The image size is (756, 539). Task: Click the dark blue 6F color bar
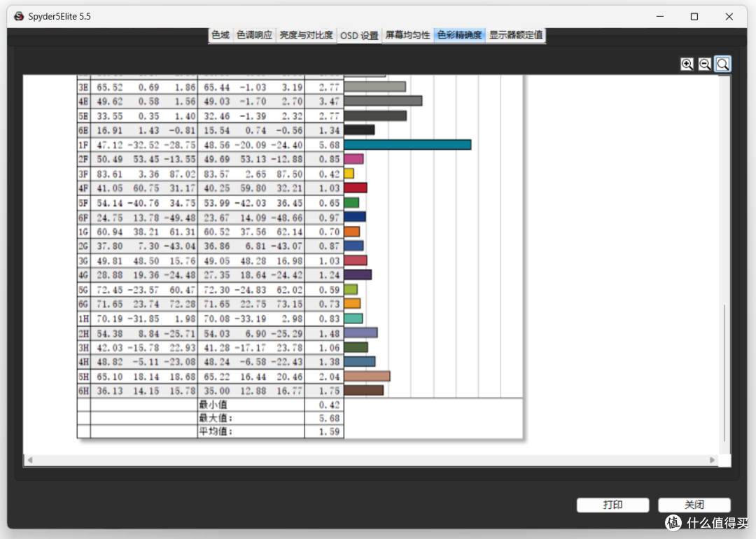coord(355,217)
